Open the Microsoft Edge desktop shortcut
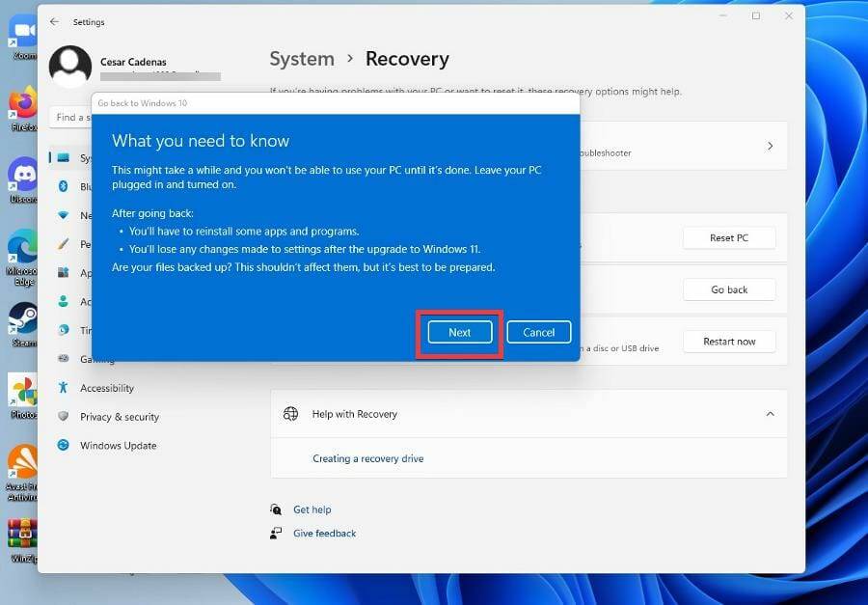 point(23,257)
